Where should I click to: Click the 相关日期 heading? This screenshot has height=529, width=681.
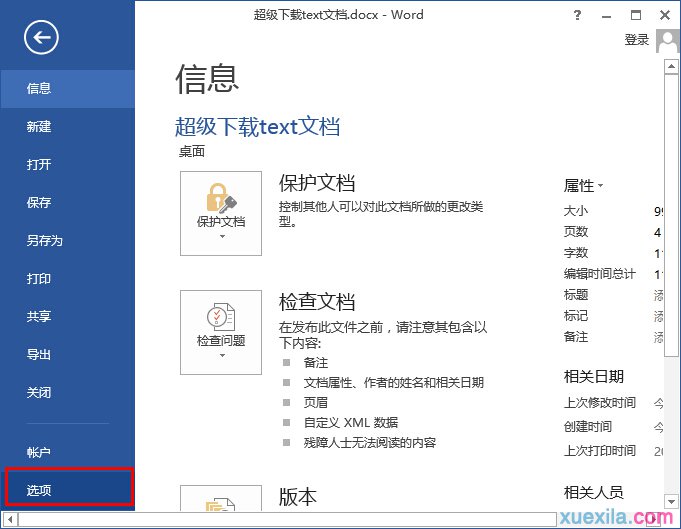point(593,377)
